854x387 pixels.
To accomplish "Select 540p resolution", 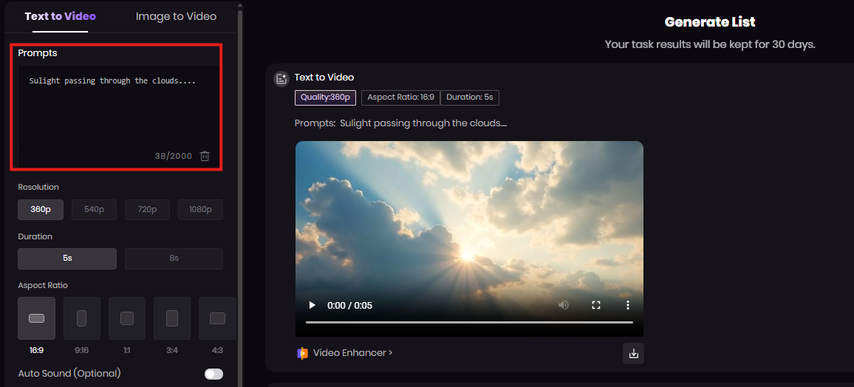I will pos(94,210).
